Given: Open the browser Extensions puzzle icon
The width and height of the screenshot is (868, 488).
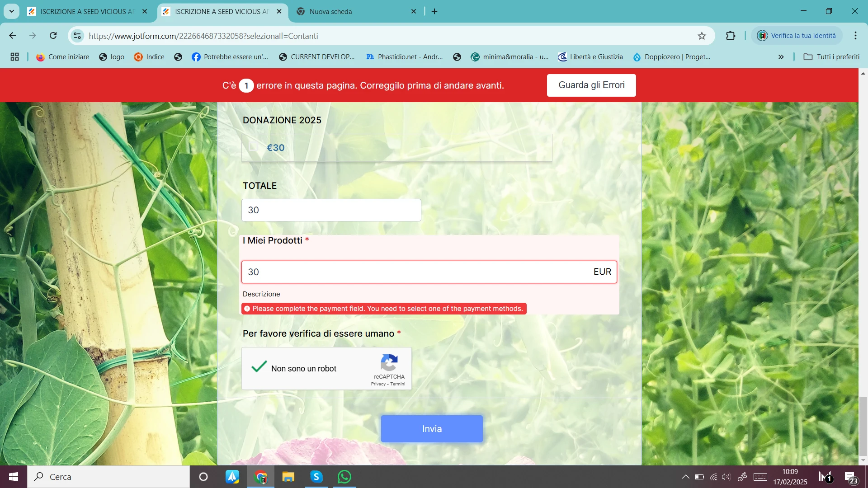Looking at the screenshot, I should 730,36.
